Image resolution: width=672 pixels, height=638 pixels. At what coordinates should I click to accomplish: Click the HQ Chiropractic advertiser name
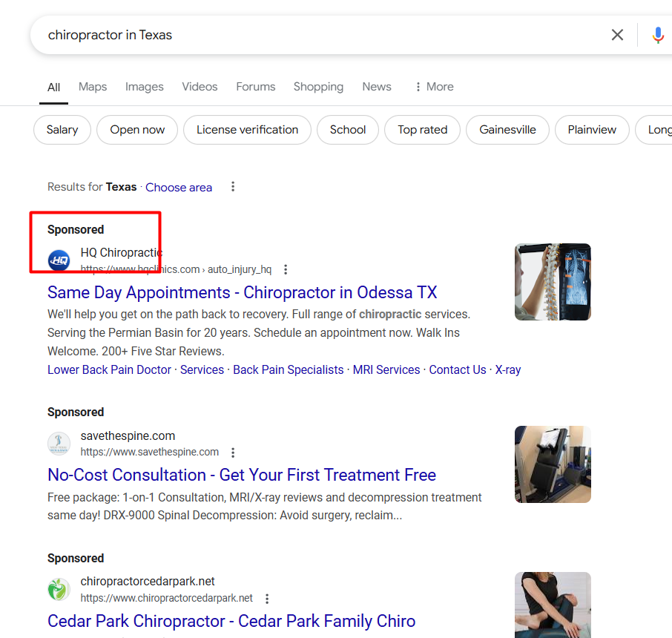coord(122,252)
